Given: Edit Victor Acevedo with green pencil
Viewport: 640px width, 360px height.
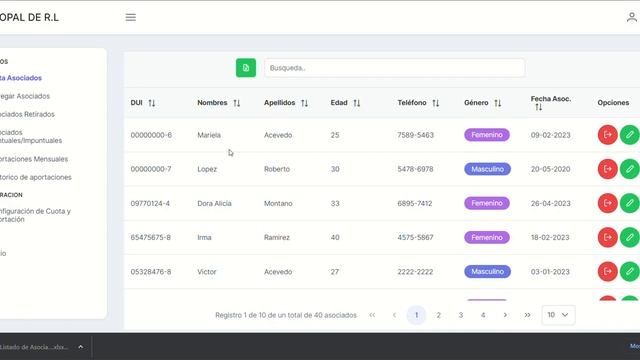Looking at the screenshot, I should pos(629,271).
